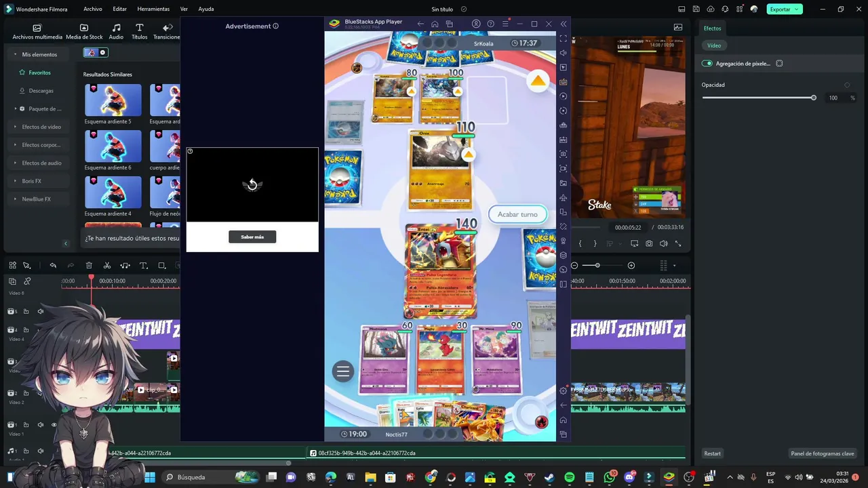The height and width of the screenshot is (488, 868).
Task: Open the Ayuda menu
Action: [206, 9]
